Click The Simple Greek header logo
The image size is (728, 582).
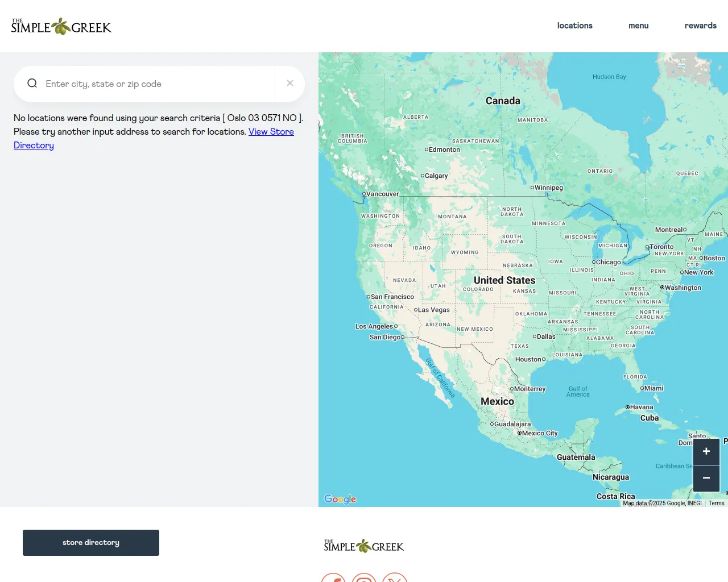[x=61, y=26]
